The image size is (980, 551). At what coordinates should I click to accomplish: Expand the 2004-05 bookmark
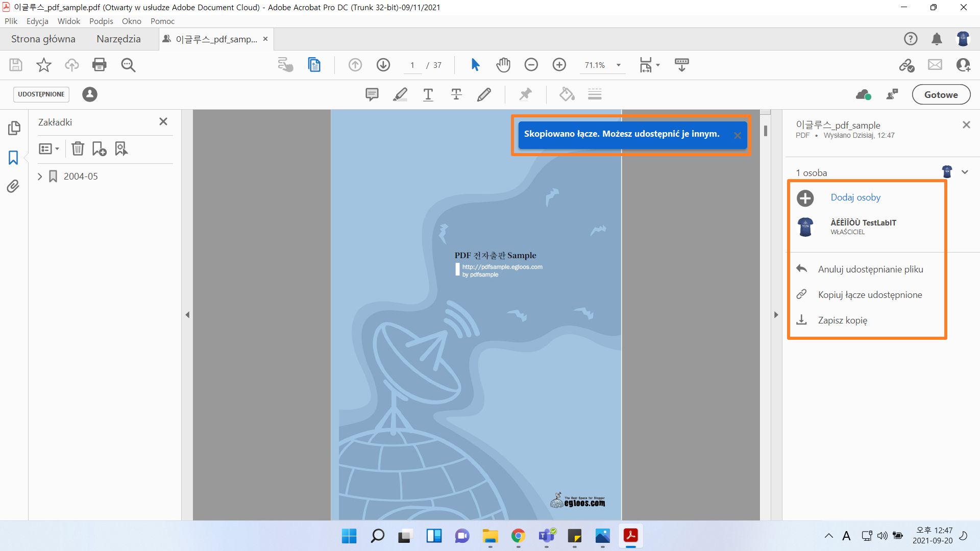pos(40,177)
